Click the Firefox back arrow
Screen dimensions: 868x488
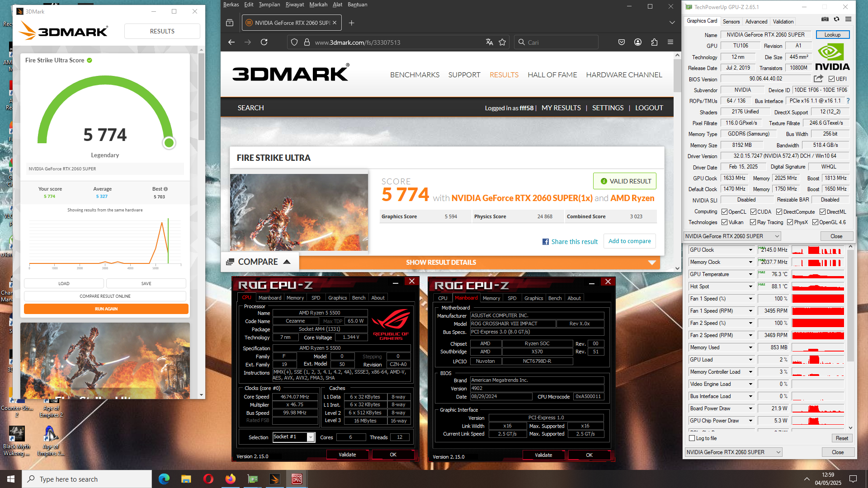coord(231,42)
